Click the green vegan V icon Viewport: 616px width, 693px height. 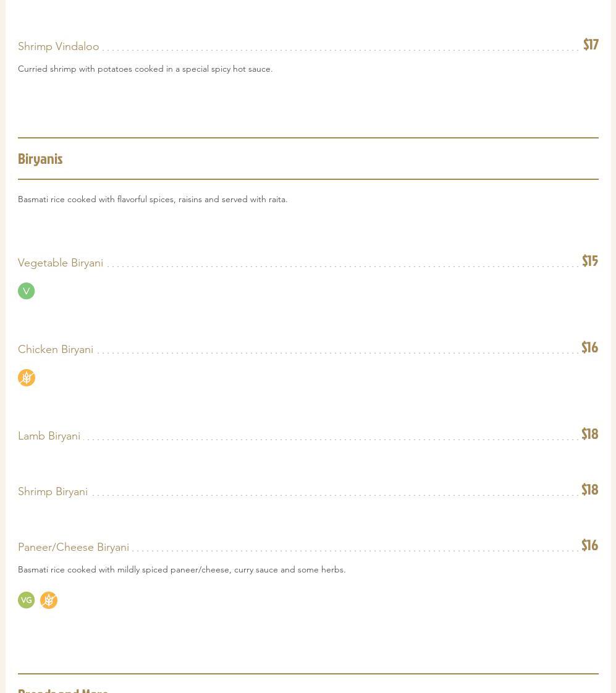pyautogui.click(x=26, y=291)
